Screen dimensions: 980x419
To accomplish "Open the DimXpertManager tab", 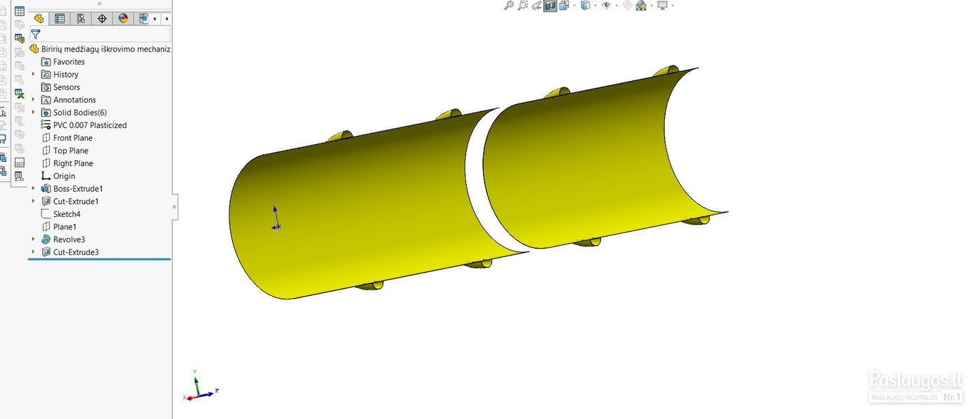I will [102, 18].
